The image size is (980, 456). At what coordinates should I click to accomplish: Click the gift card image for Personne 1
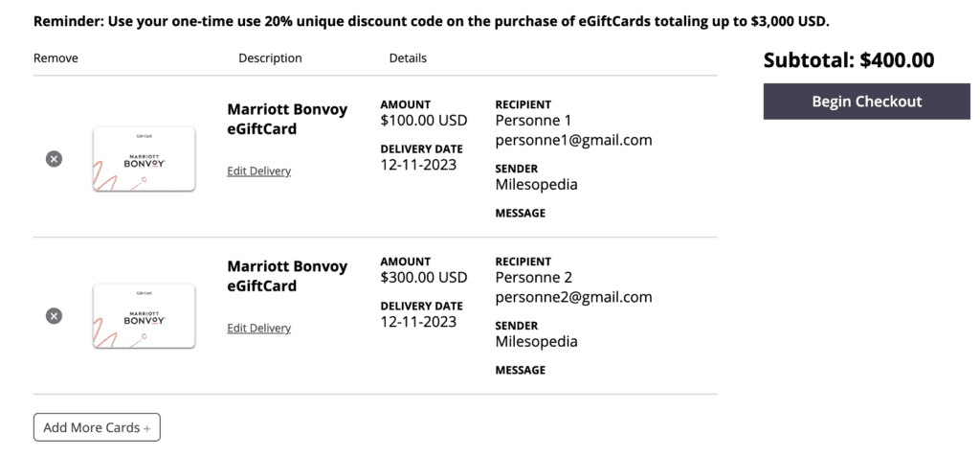(144, 159)
